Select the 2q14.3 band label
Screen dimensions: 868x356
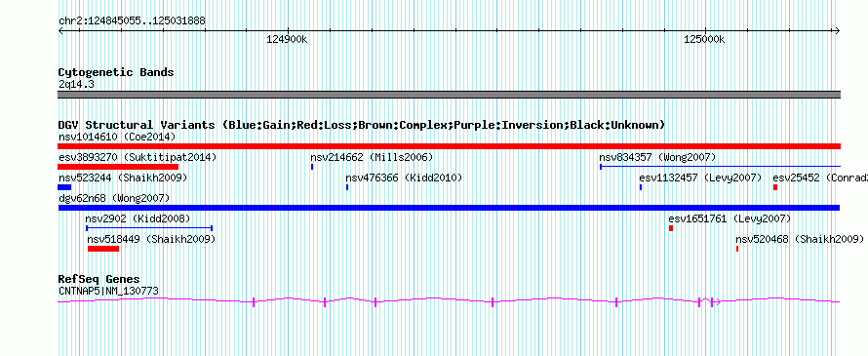(x=76, y=84)
